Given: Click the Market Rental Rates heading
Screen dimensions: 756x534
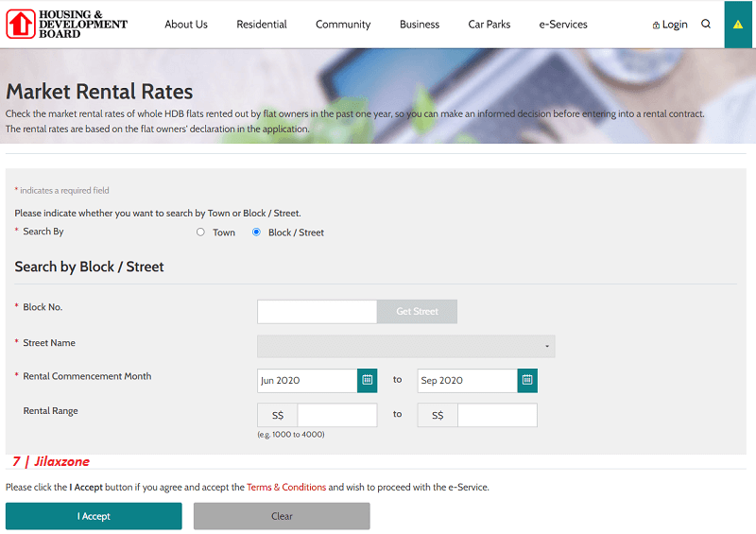Looking at the screenshot, I should point(99,92).
